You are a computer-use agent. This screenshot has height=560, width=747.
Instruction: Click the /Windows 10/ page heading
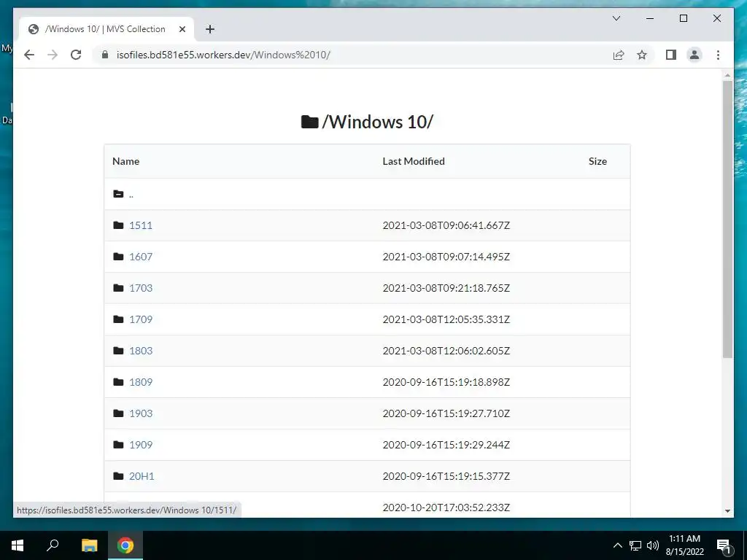tap(367, 122)
